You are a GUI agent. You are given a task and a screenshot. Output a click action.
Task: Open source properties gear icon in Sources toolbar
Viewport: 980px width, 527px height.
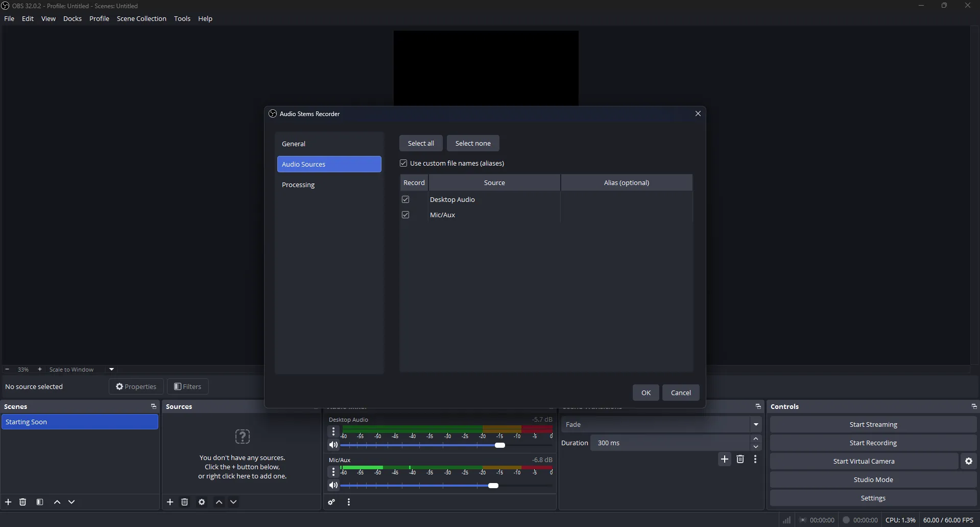(x=202, y=502)
